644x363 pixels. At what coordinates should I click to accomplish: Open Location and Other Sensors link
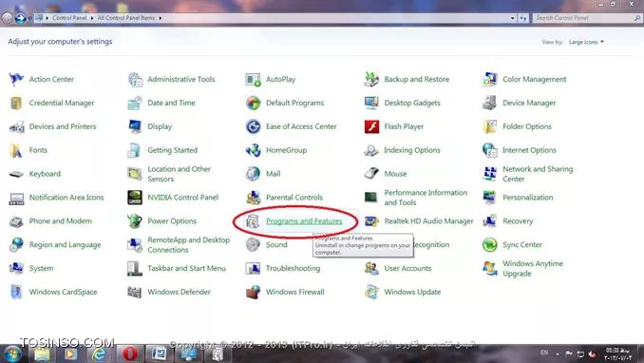180,174
